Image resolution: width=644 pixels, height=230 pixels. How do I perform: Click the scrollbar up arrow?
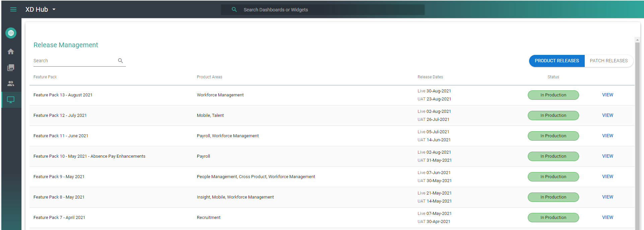coord(637,40)
